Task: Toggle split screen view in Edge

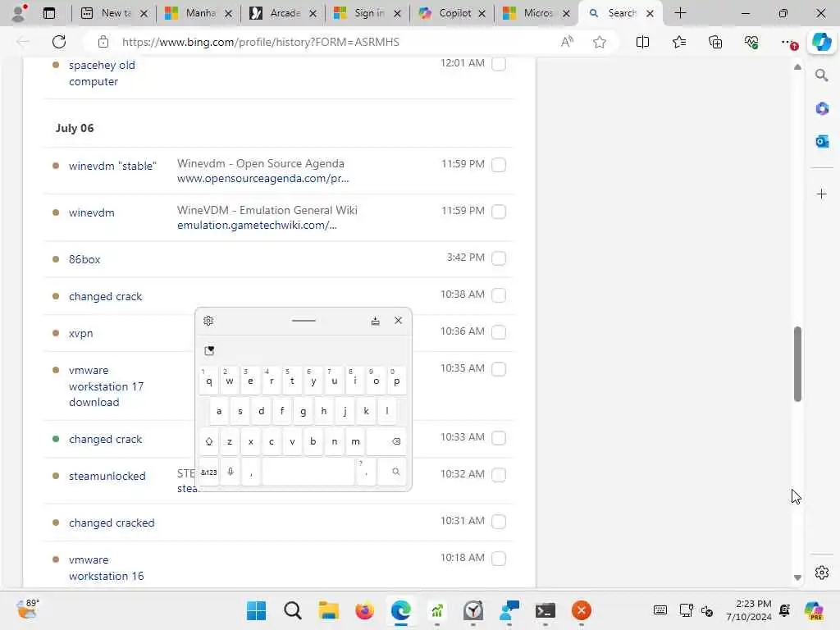Action: (x=642, y=42)
